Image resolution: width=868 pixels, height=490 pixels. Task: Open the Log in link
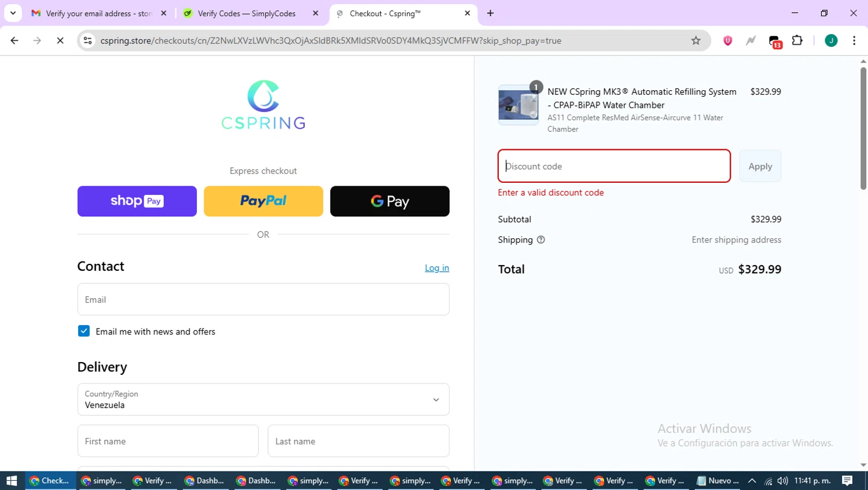[x=437, y=268]
